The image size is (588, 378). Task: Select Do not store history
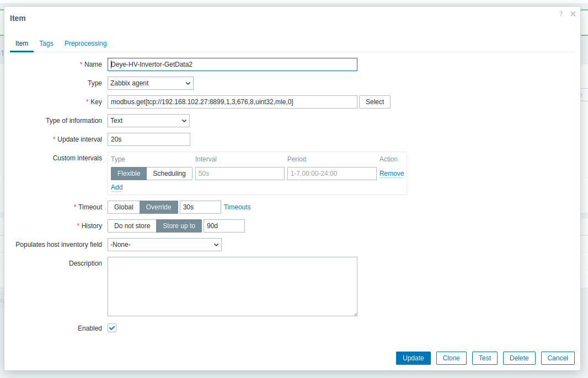point(132,226)
